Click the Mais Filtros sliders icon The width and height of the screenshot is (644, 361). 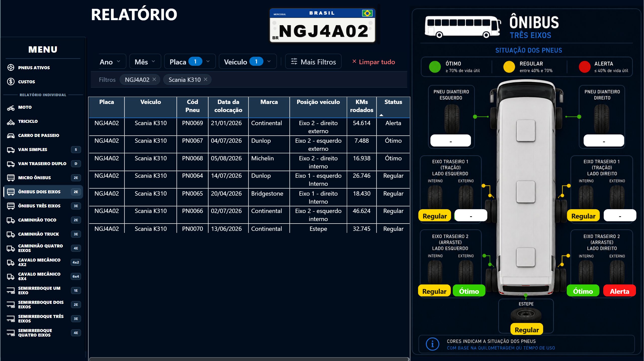pyautogui.click(x=294, y=61)
